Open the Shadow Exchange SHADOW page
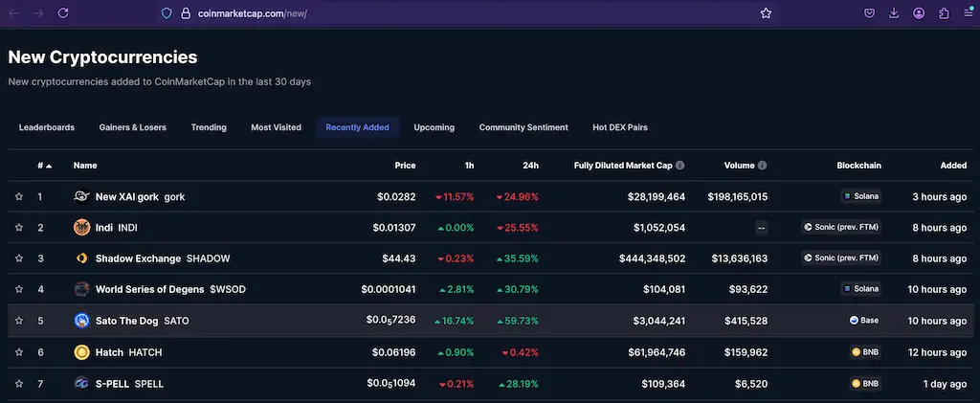 click(x=163, y=258)
